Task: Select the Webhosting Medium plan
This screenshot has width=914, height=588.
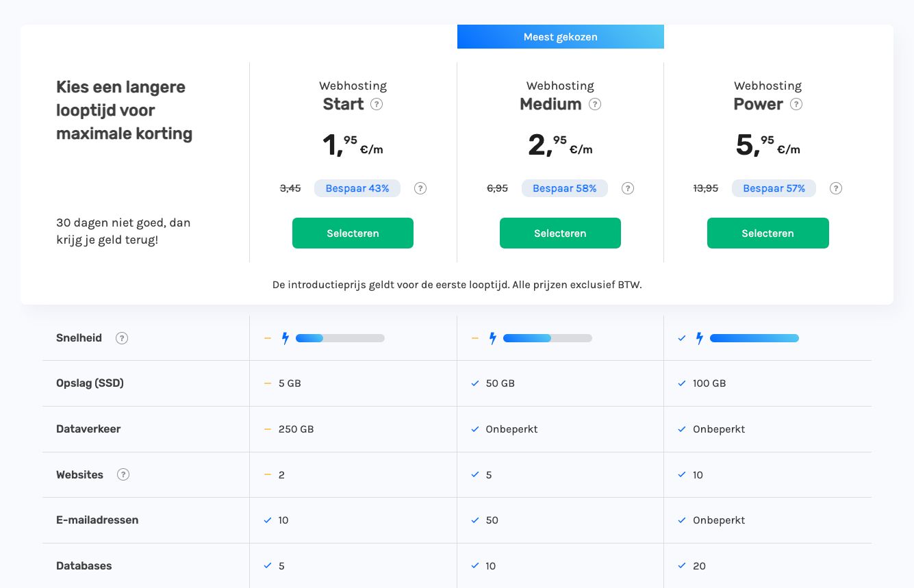Action: (560, 233)
